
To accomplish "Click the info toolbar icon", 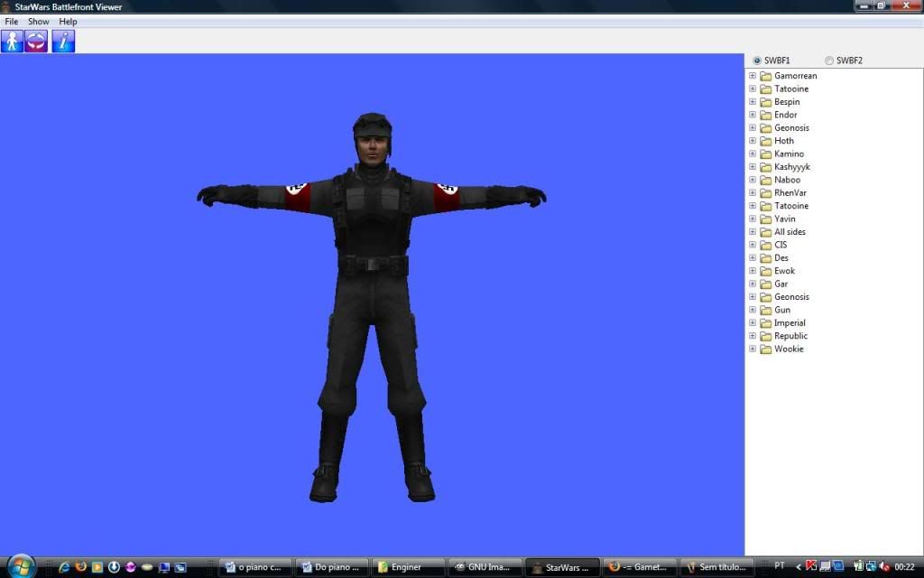I will [64, 42].
